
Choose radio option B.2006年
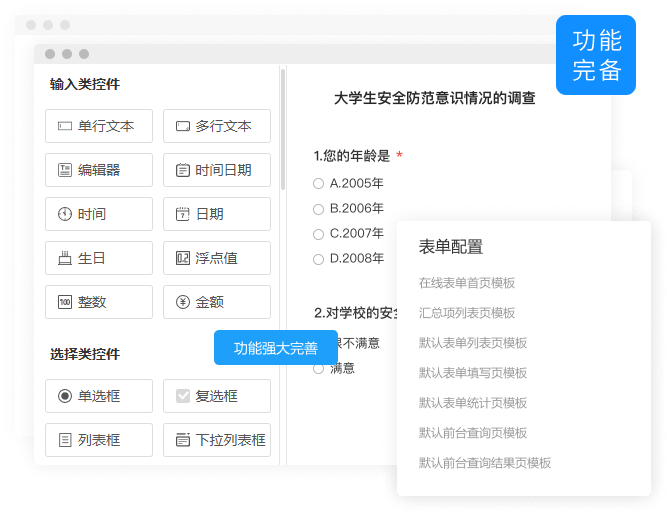point(319,208)
